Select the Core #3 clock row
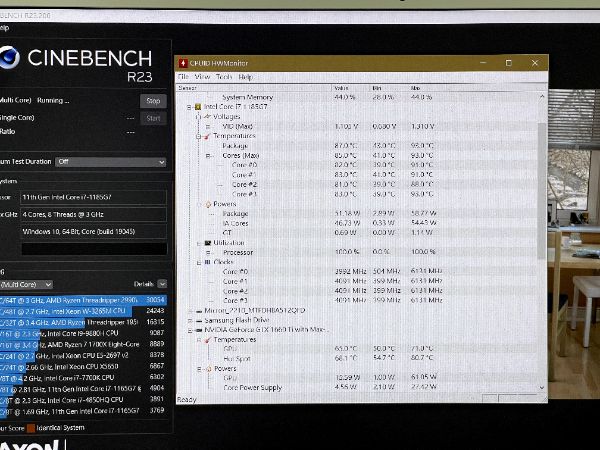This screenshot has width=600, height=450. pos(356,301)
